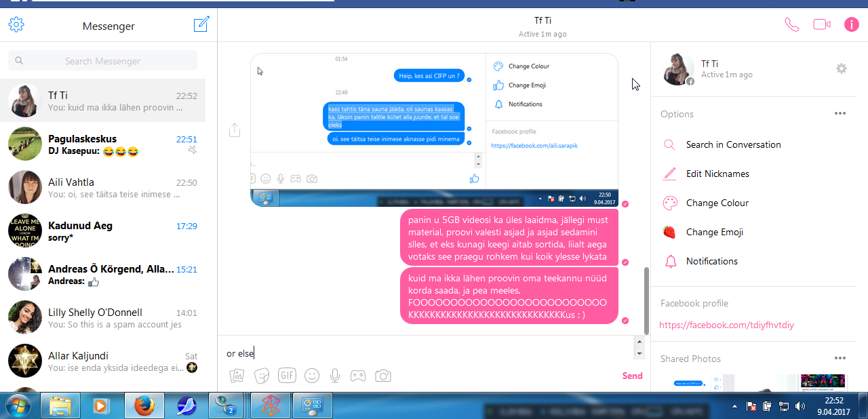The image size is (868, 419).
Task: Click the message box scroll down arrow
Action: point(639,354)
